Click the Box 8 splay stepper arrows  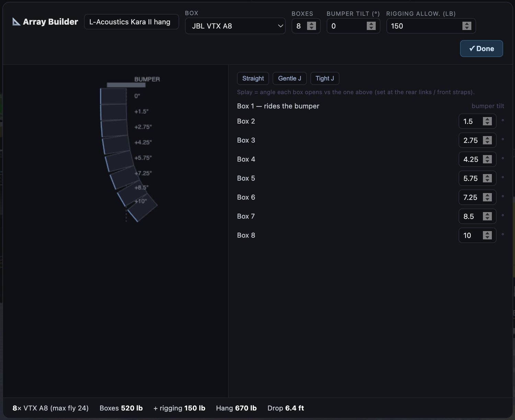point(487,235)
